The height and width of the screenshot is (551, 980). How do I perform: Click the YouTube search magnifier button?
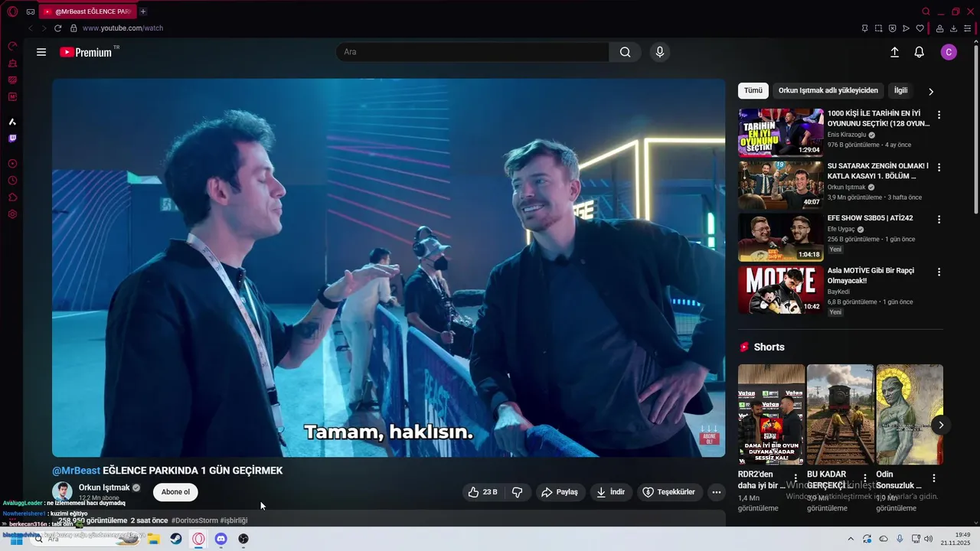coord(625,52)
